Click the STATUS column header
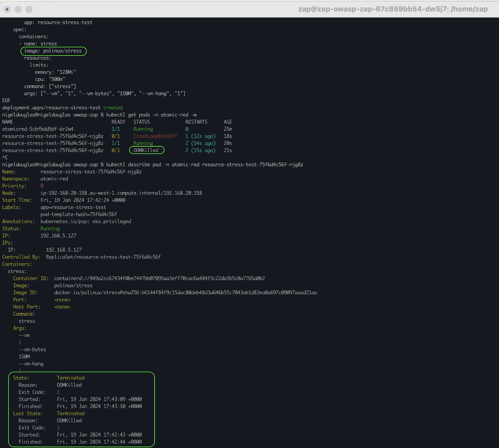 point(142,122)
